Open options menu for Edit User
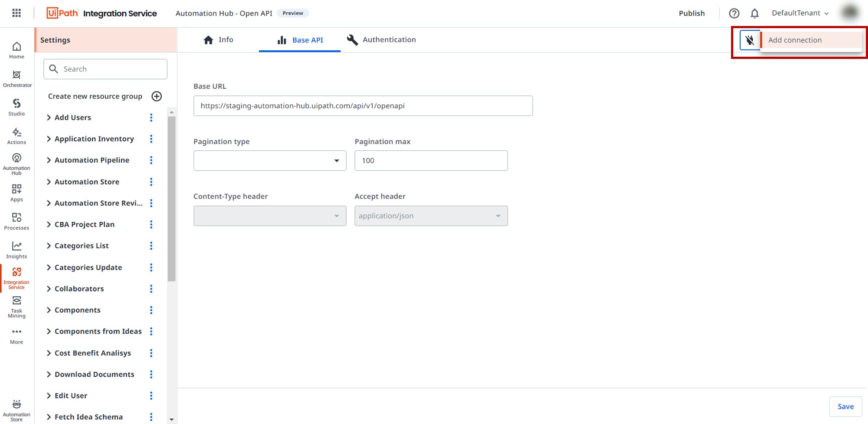 point(151,395)
